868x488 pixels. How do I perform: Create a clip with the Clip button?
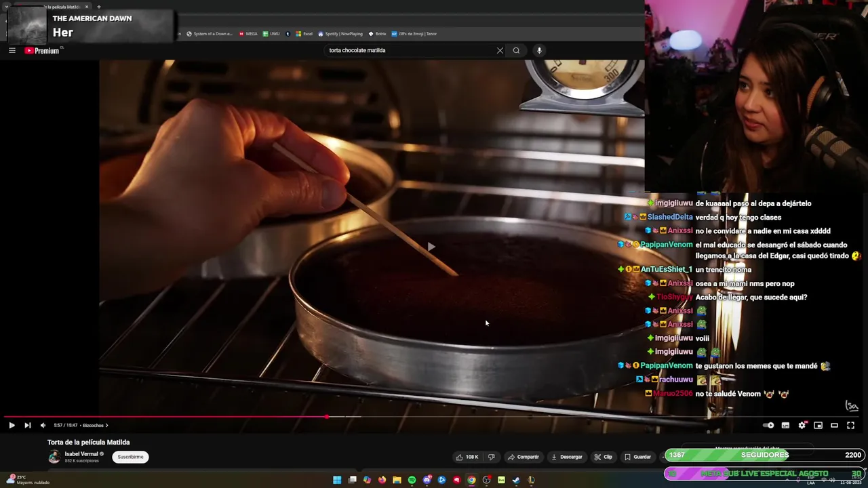603,457
